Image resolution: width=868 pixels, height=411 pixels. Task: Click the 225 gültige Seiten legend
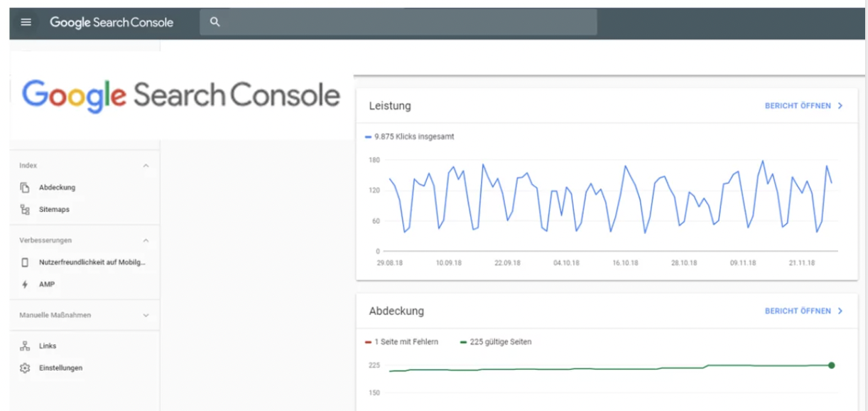tap(496, 342)
